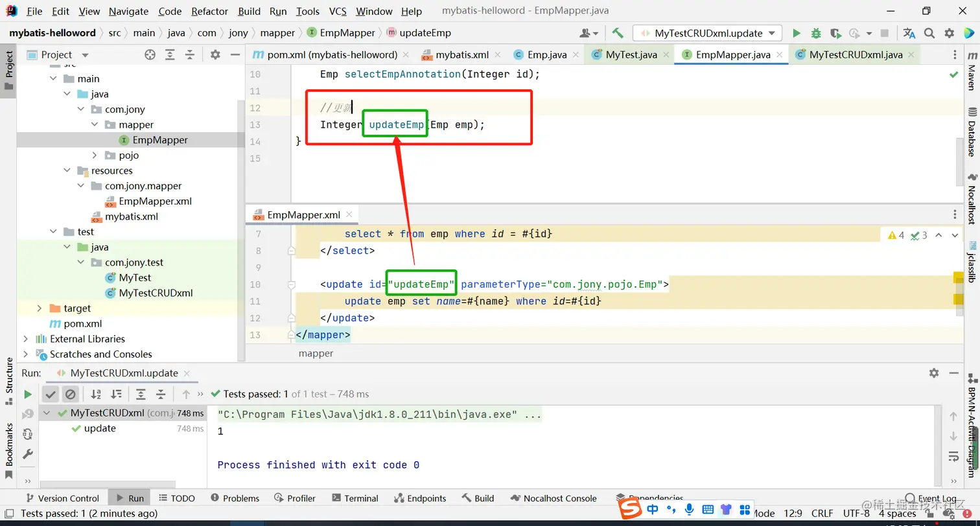Open Search Everywhere magnifier icon
This screenshot has height=526, width=980.
(929, 33)
